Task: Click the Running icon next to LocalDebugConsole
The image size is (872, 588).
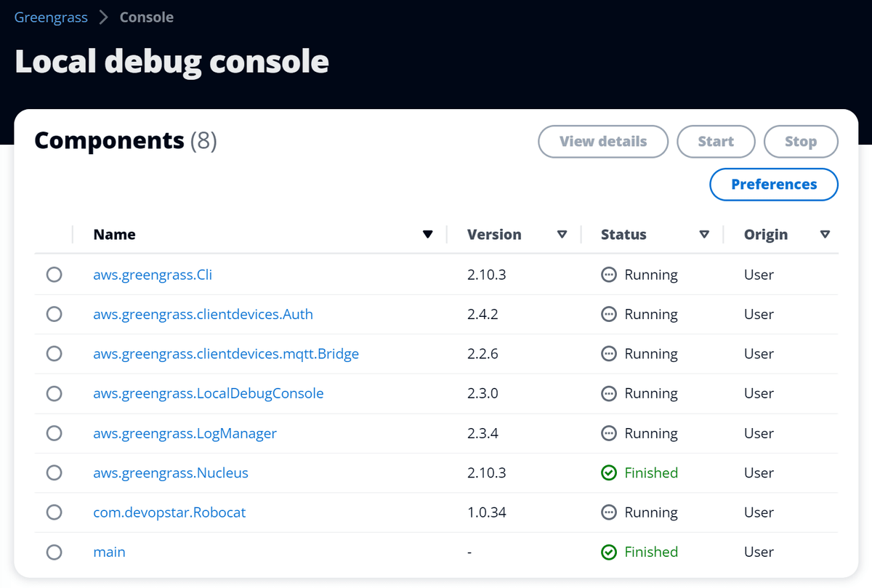Action: click(608, 393)
